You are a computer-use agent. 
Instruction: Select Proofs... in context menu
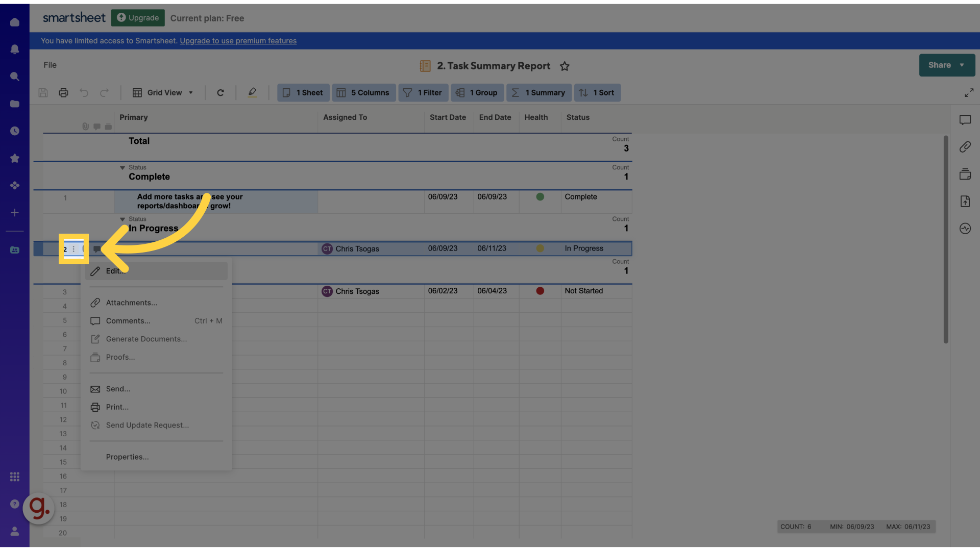tap(156, 357)
